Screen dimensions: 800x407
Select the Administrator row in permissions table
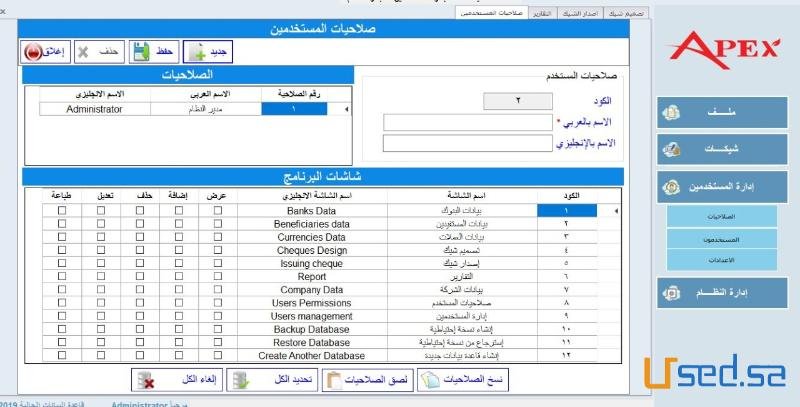190,108
